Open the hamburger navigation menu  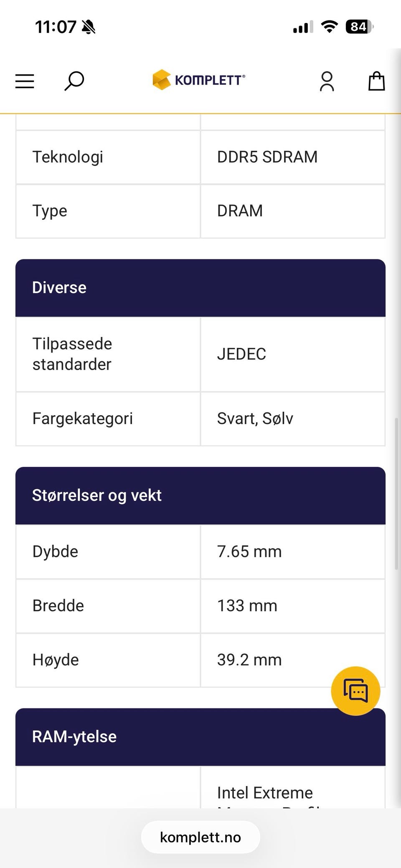[x=25, y=81]
